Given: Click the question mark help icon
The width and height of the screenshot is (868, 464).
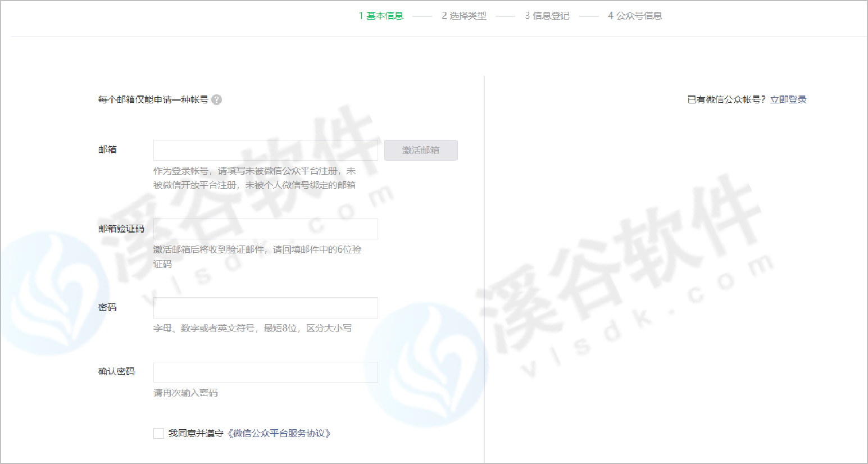Looking at the screenshot, I should coord(217,99).
